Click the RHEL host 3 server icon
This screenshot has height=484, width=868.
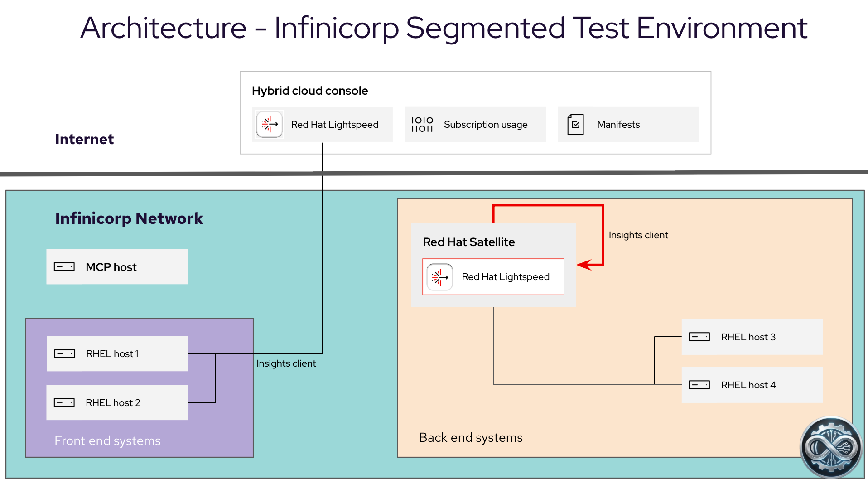(x=699, y=337)
